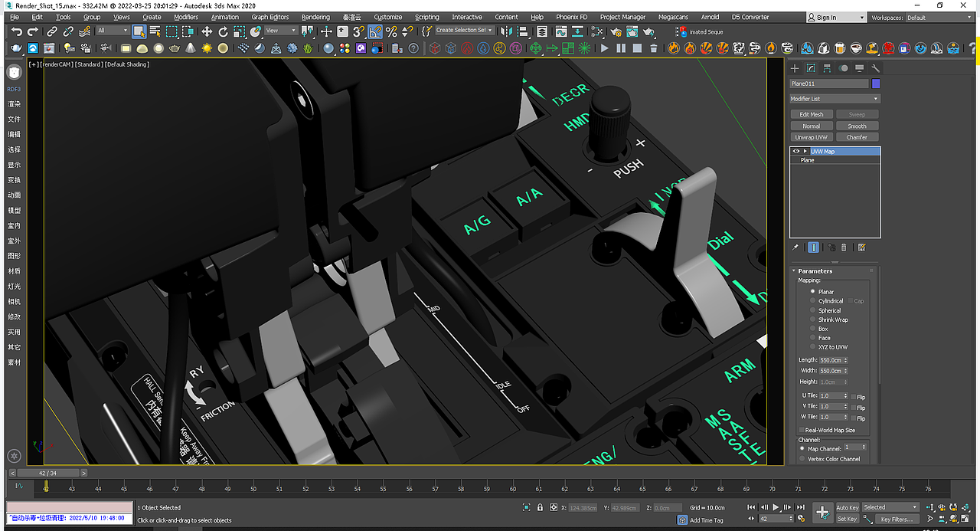This screenshot has width=980, height=531.
Task: Open the Utilities wrench panel icon
Action: click(x=877, y=68)
